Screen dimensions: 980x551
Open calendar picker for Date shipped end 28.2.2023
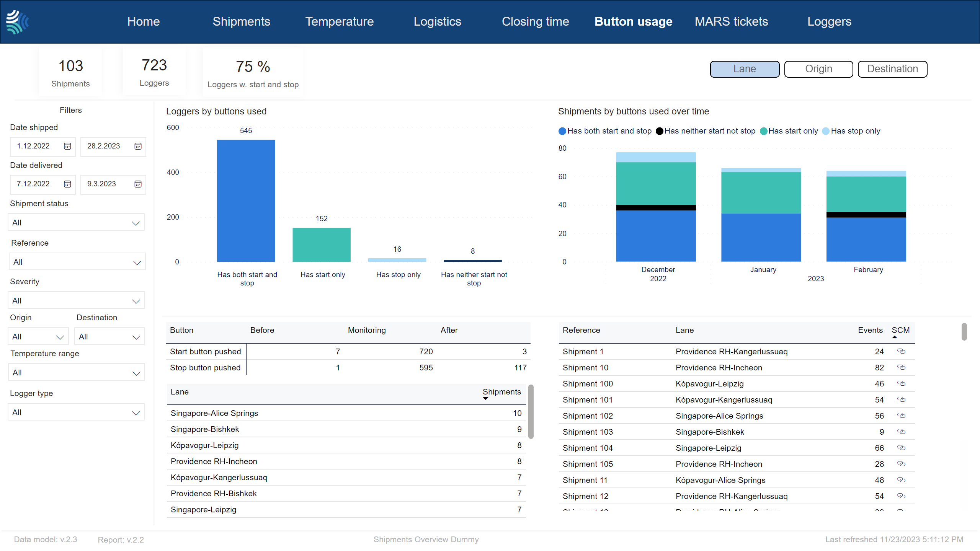(x=138, y=146)
